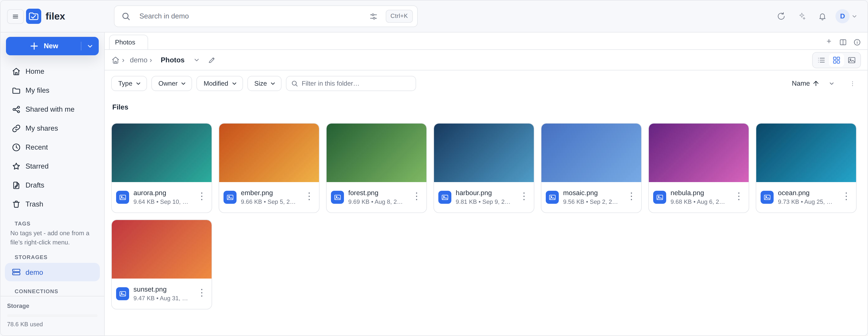This screenshot has height=336, width=868.
Task: Edit path with pencil icon
Action: [x=212, y=60]
